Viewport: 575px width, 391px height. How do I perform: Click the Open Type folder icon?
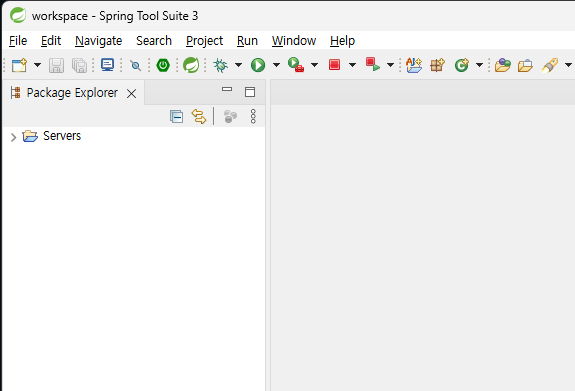[503, 65]
